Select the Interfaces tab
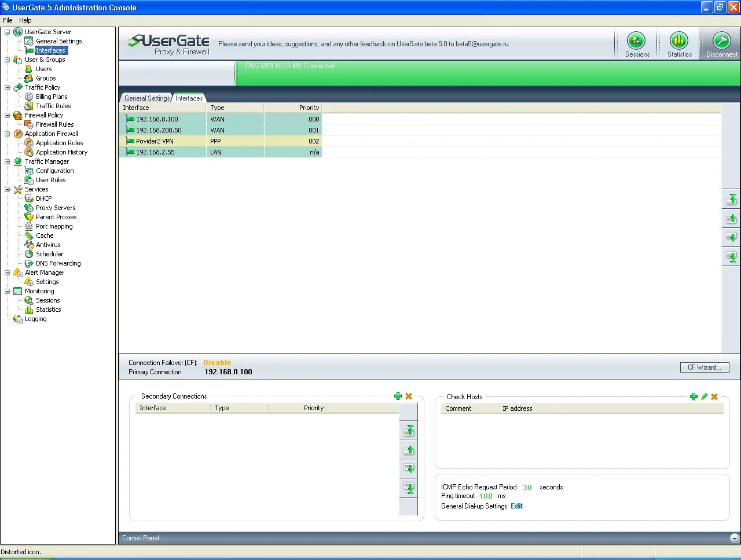Screen dimensions: 741x560 [x=189, y=98]
